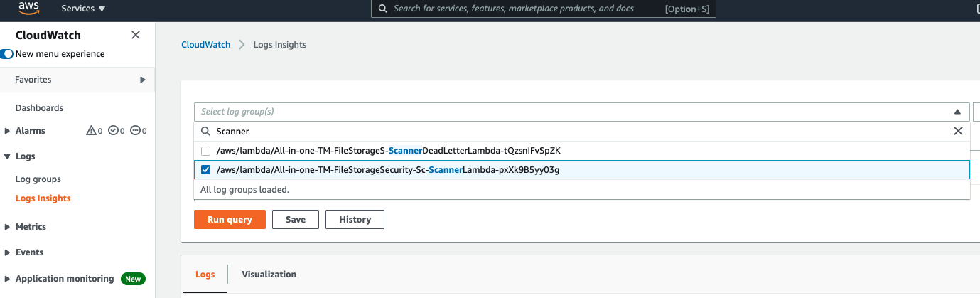Focus the AWS services search field
This screenshot has width=980, height=298.
pyautogui.click(x=544, y=9)
